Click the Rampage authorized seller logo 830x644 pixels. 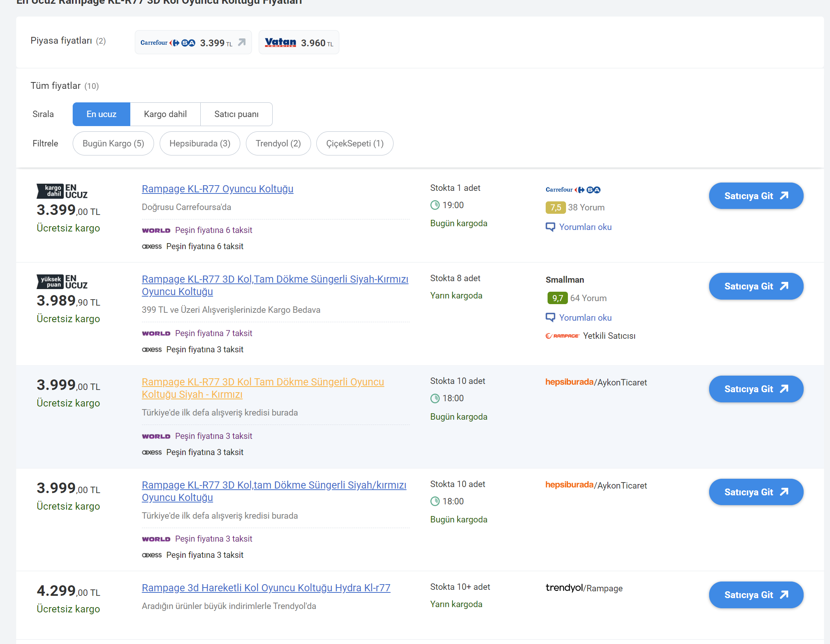562,336
